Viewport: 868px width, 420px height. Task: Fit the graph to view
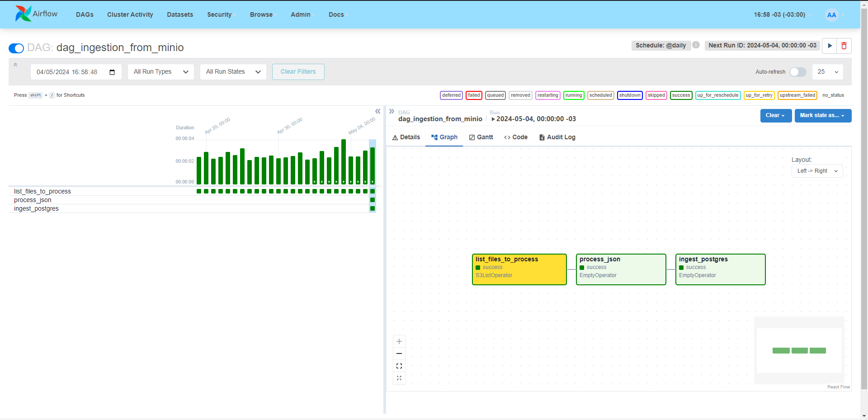coord(399,366)
